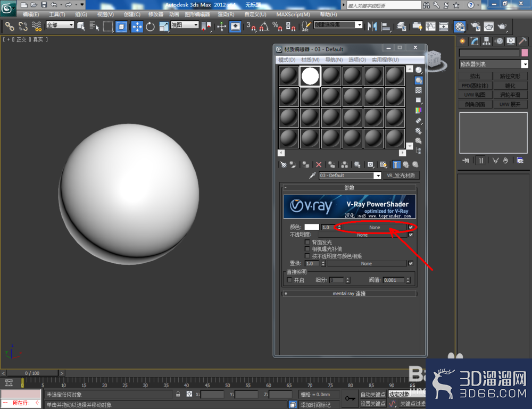
Task: Enable direct illumination 开启 checkbox
Action: point(289,280)
